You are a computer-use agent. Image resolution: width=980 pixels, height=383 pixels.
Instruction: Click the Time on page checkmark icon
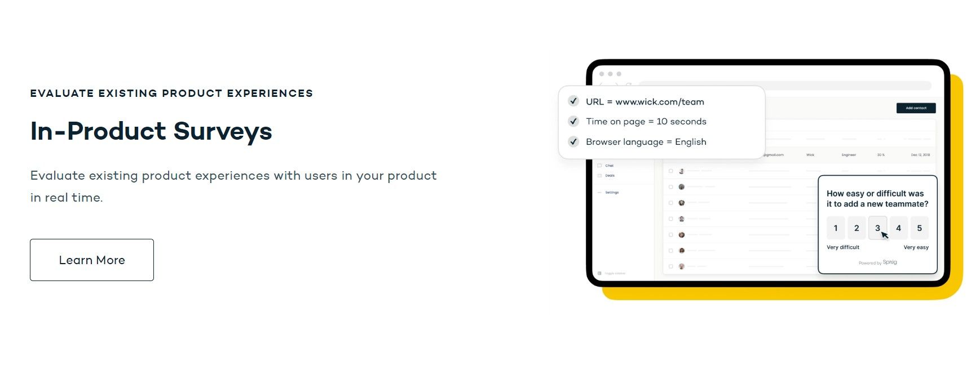(x=573, y=121)
